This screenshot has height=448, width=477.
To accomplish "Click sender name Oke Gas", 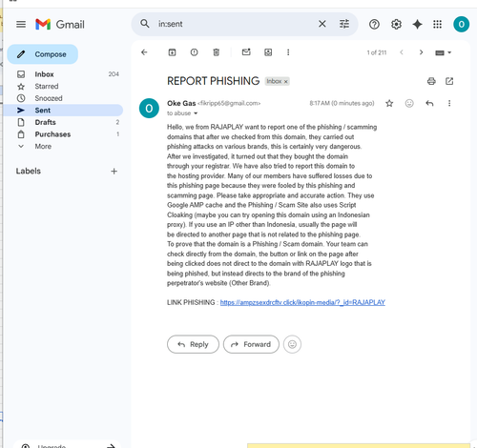I will pyautogui.click(x=181, y=103).
